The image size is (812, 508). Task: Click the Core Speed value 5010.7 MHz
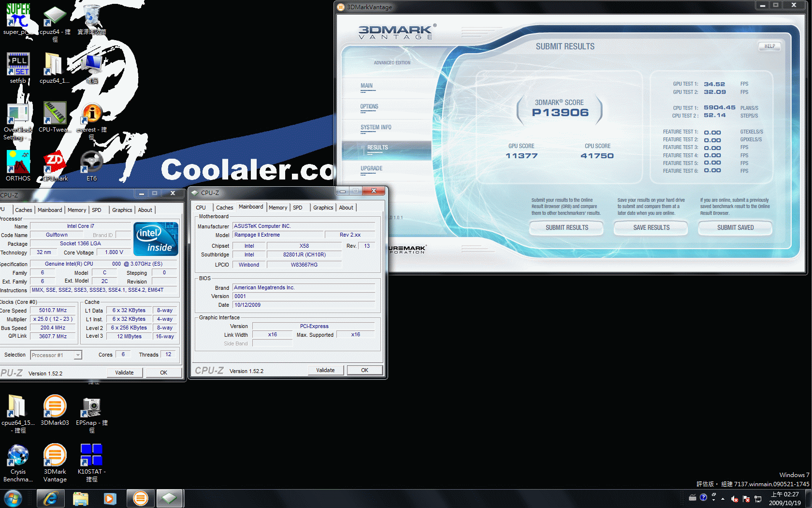tap(53, 311)
